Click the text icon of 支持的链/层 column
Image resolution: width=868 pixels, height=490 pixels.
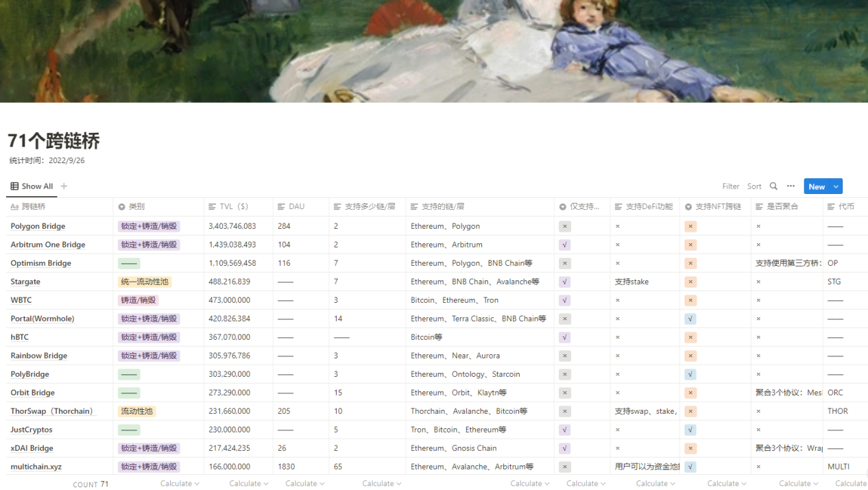(x=414, y=206)
